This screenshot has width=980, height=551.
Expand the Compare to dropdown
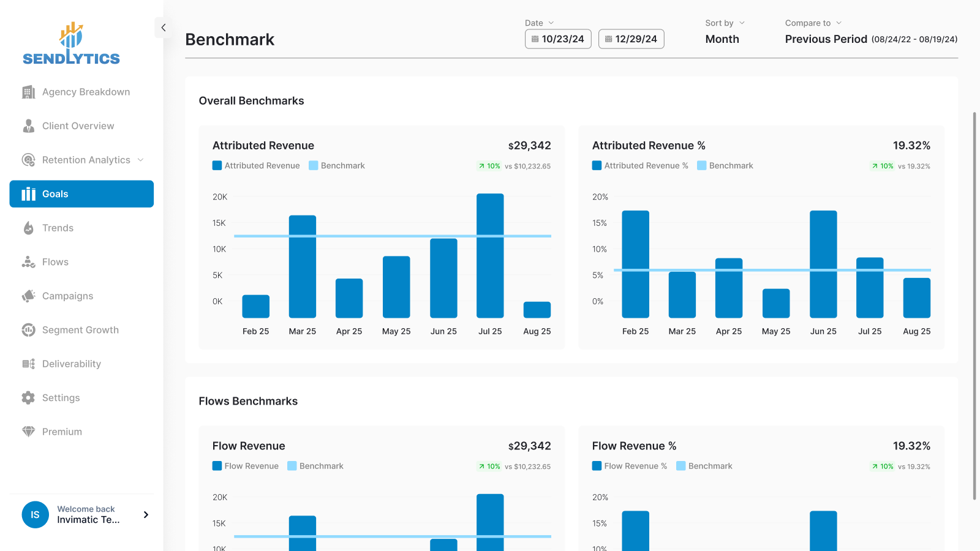click(813, 23)
